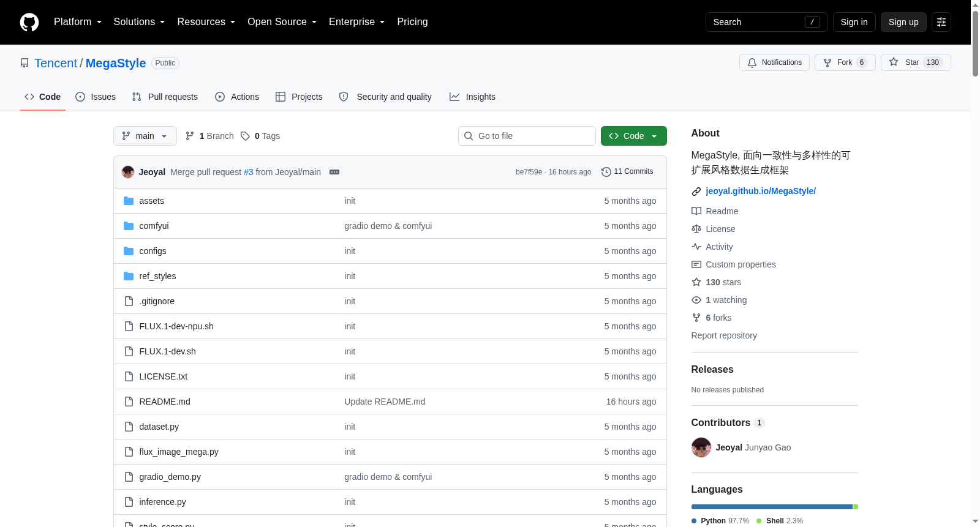Open the FLUX.1-dev-npu.sh file
This screenshot has width=980, height=527.
(176, 326)
